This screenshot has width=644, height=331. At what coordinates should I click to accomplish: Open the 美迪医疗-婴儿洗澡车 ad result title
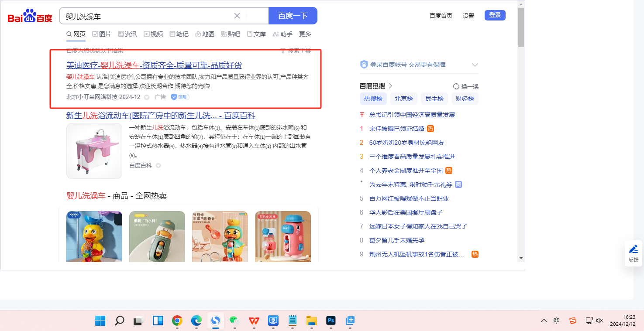pyautogui.click(x=154, y=65)
